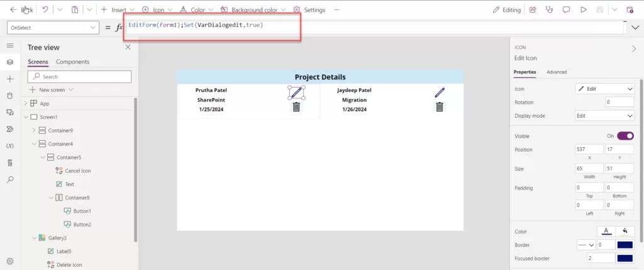Click the Variables (x) sidebar icon
The height and width of the screenshot is (270, 644).
pyautogui.click(x=9, y=145)
